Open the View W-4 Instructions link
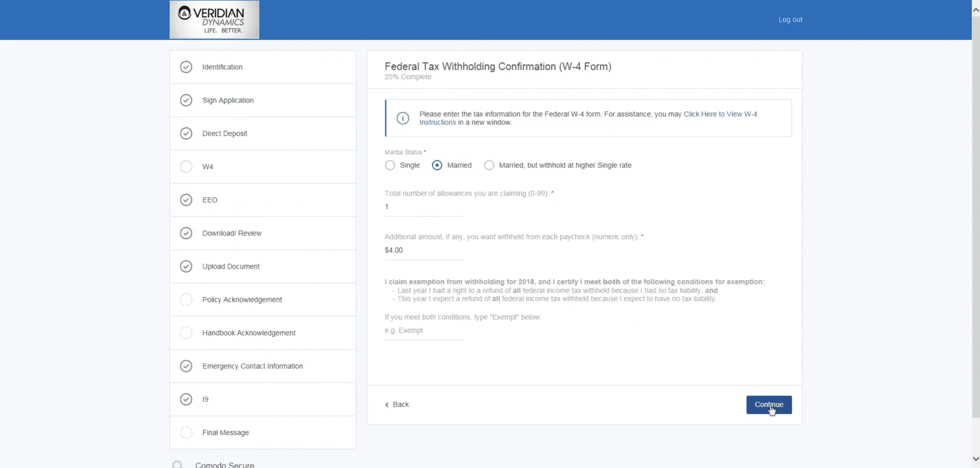Image resolution: width=980 pixels, height=468 pixels. click(x=720, y=114)
